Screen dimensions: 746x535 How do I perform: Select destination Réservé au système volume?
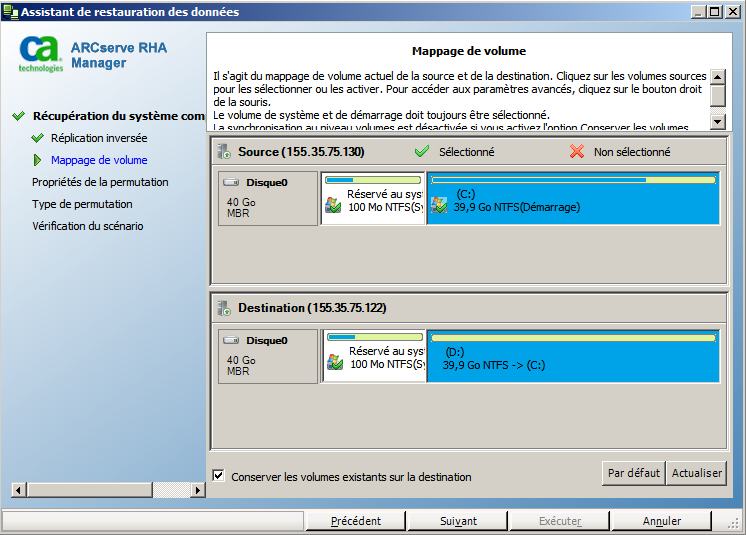pyautogui.click(x=374, y=356)
